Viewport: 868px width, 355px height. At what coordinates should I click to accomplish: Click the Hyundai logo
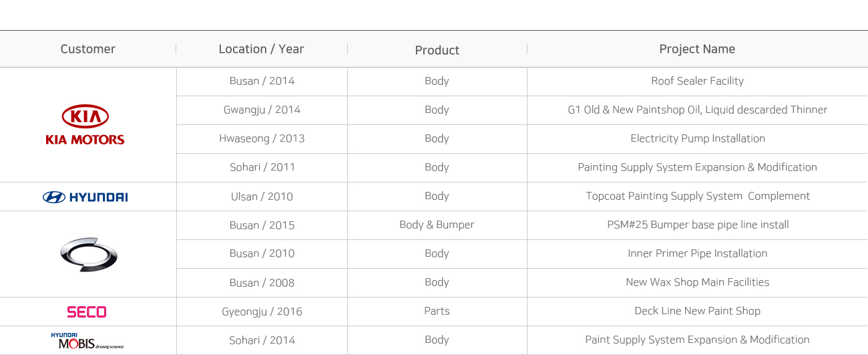85,197
